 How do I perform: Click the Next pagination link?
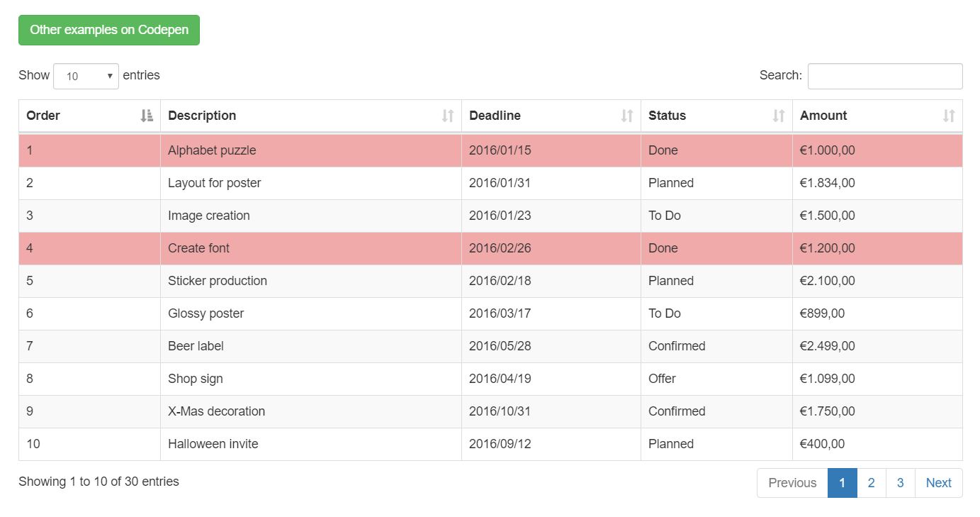[938, 483]
